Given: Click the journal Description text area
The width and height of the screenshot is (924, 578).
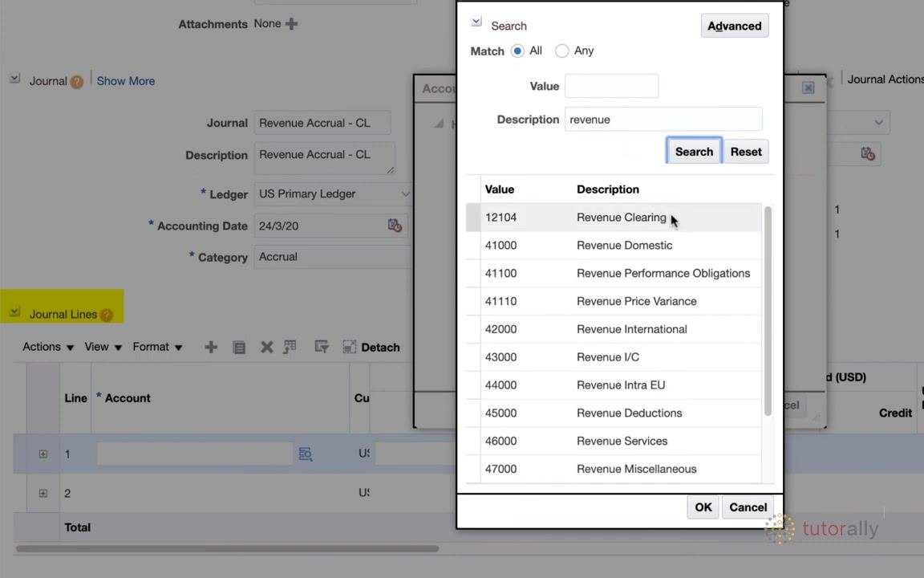Looking at the screenshot, I should (324, 158).
